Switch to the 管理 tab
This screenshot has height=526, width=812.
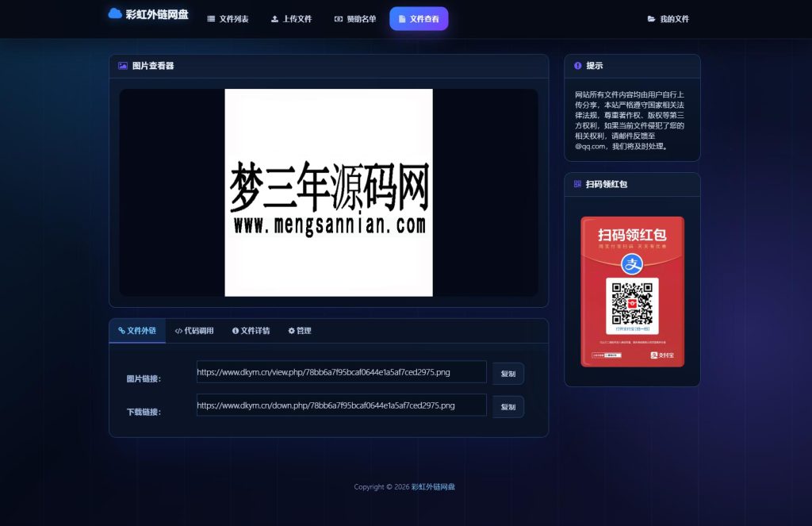click(300, 331)
